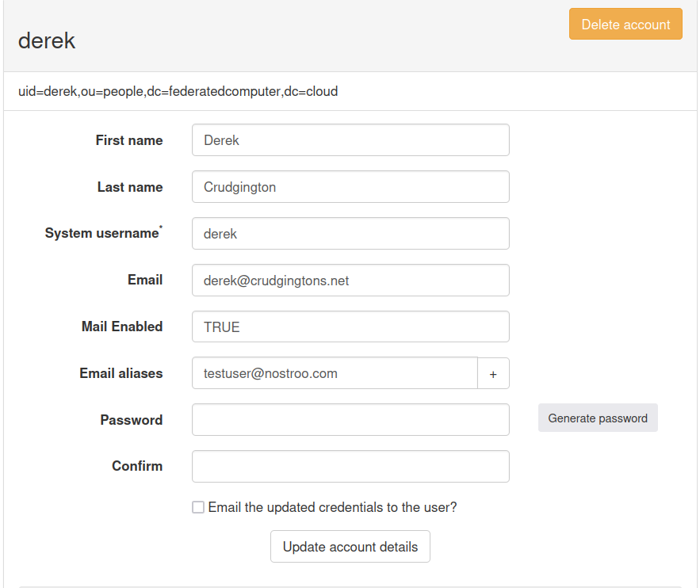This screenshot has height=588, width=700.
Task: Focus the empty Password input field
Action: (350, 420)
